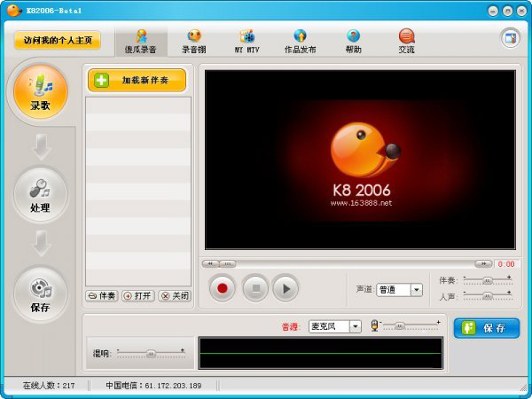Click the empty accompaniment list area
This screenshot has height=399, width=532.
point(138,192)
